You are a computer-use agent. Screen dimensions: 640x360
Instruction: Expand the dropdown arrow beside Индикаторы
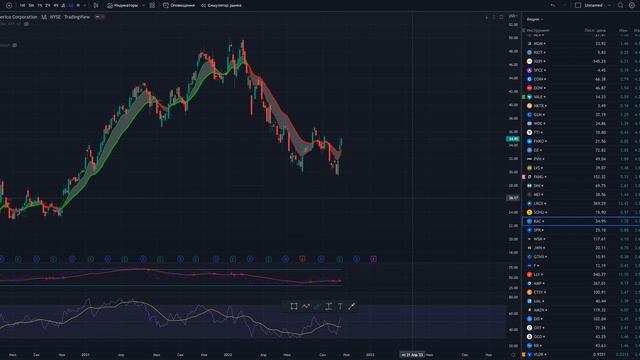pos(143,5)
